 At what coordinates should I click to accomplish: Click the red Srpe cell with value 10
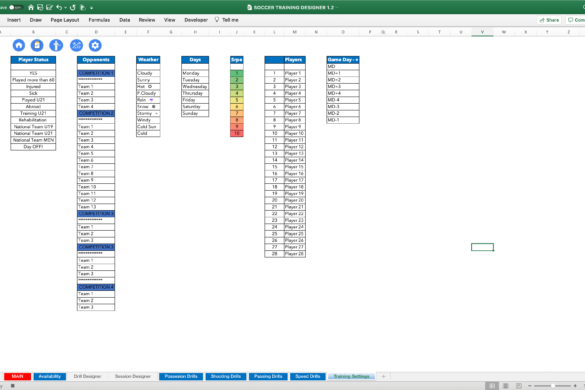(x=237, y=133)
